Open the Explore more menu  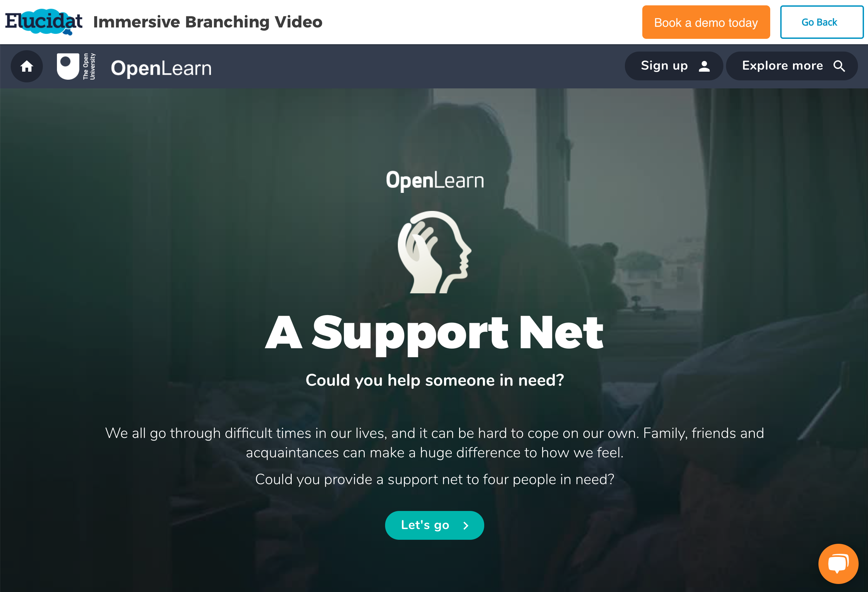point(791,66)
